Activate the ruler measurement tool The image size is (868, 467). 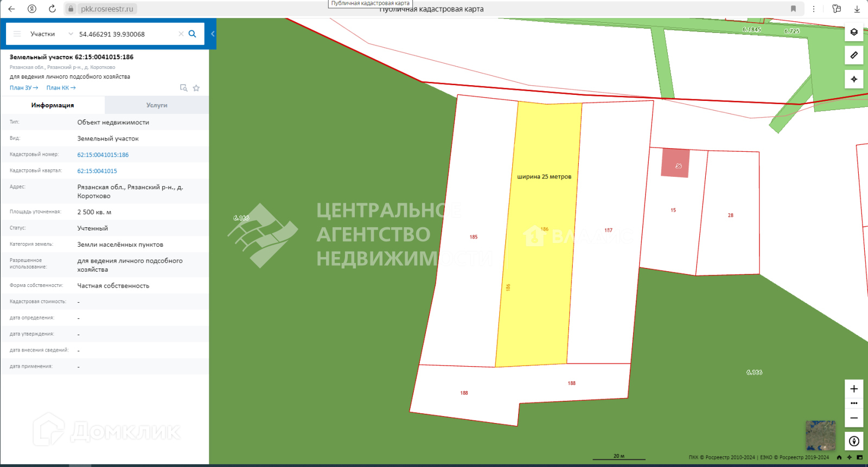coord(854,55)
